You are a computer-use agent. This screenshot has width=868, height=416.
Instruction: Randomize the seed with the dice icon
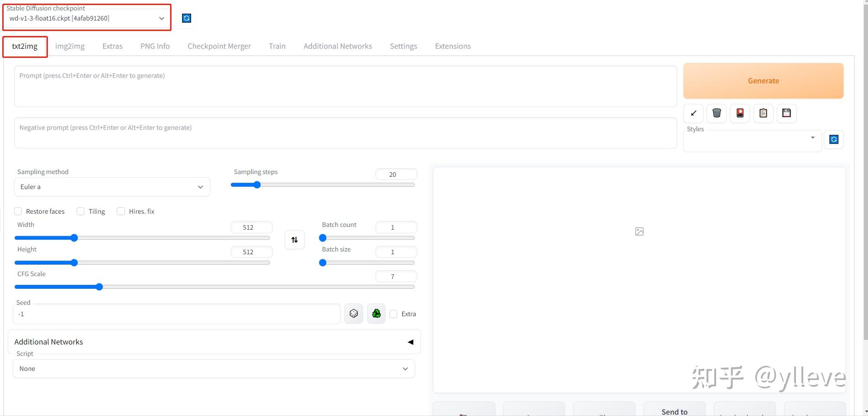(353, 313)
